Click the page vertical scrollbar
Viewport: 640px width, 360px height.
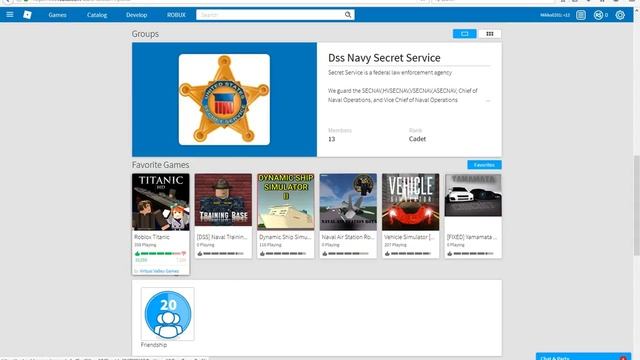[637, 205]
